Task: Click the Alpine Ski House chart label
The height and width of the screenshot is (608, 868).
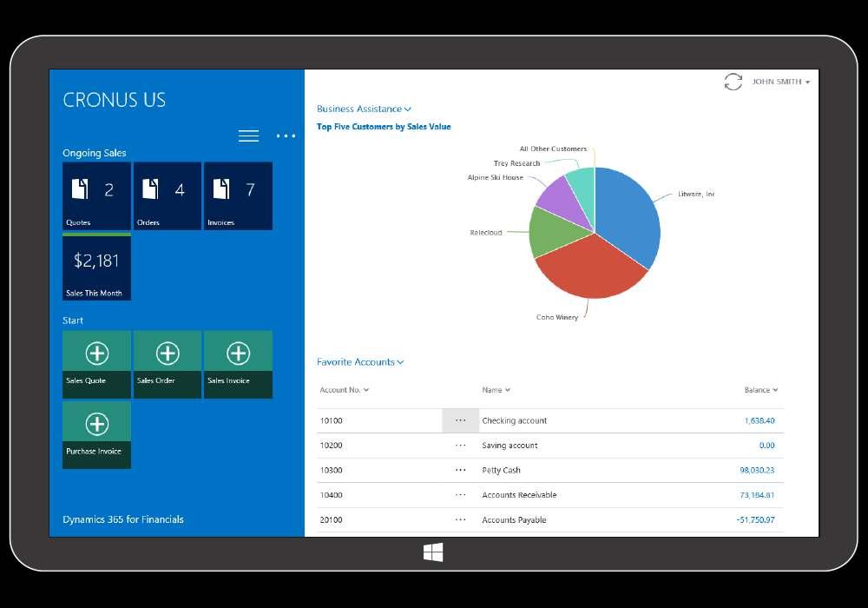Action: click(495, 178)
